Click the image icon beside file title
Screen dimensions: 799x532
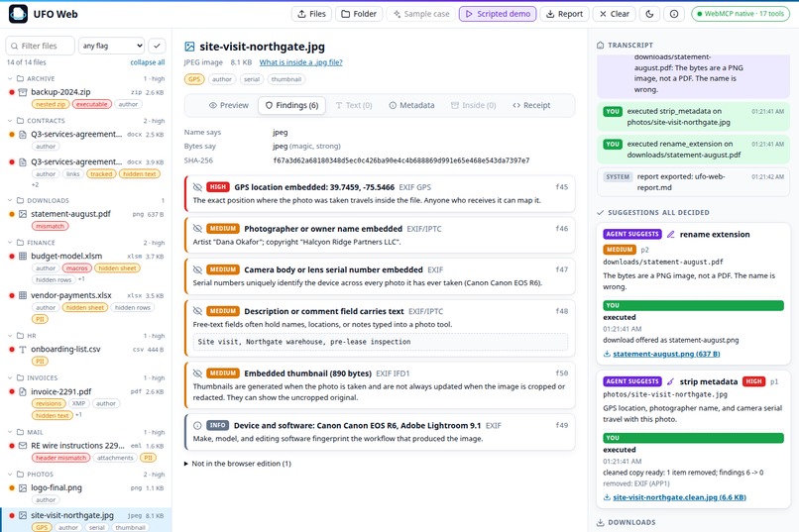189,47
